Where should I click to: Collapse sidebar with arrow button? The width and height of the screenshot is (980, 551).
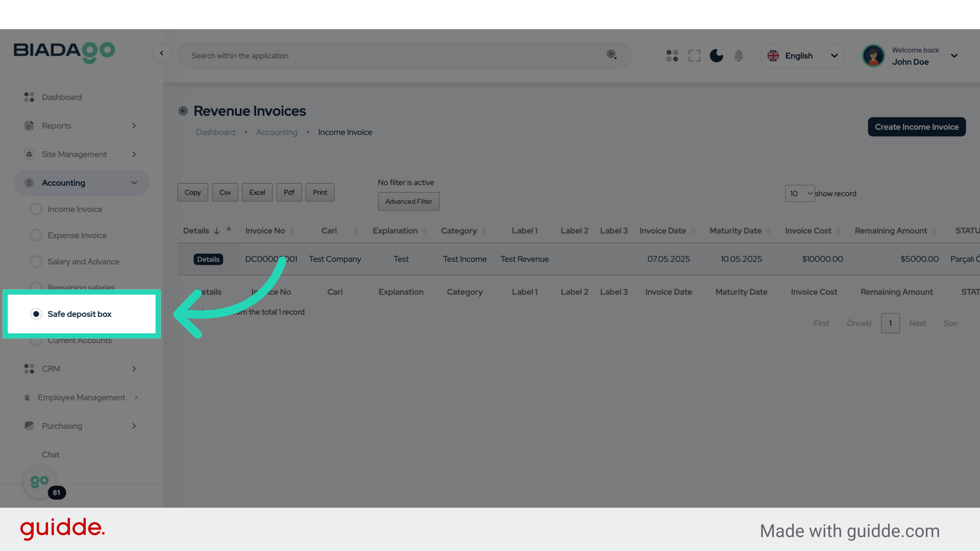(x=161, y=53)
